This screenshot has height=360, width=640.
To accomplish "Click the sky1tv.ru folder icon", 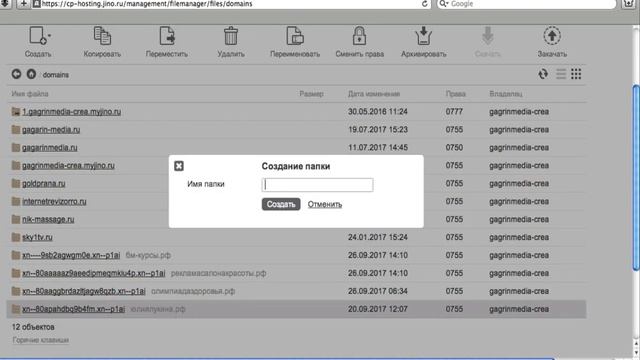I will pyautogui.click(x=16, y=237).
